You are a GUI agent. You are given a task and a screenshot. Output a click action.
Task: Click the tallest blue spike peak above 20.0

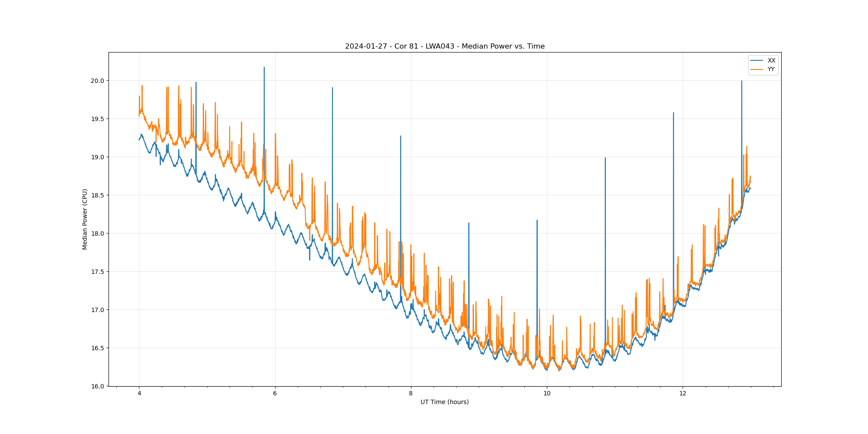[x=264, y=68]
